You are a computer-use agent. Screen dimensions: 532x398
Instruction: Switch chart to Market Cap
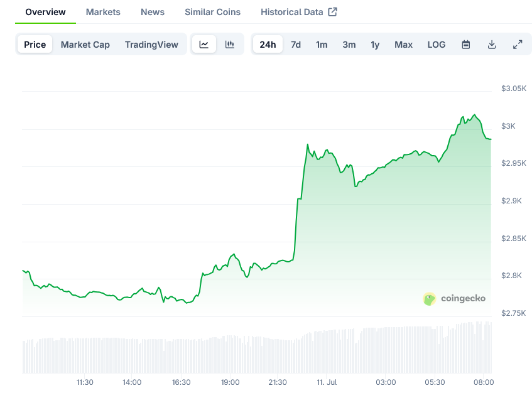(x=85, y=45)
